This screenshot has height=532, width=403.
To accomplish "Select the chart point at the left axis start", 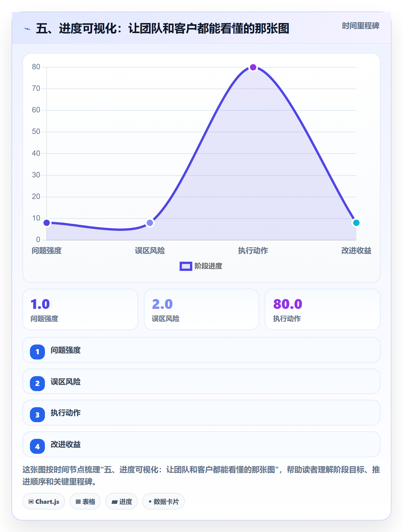I will [47, 223].
